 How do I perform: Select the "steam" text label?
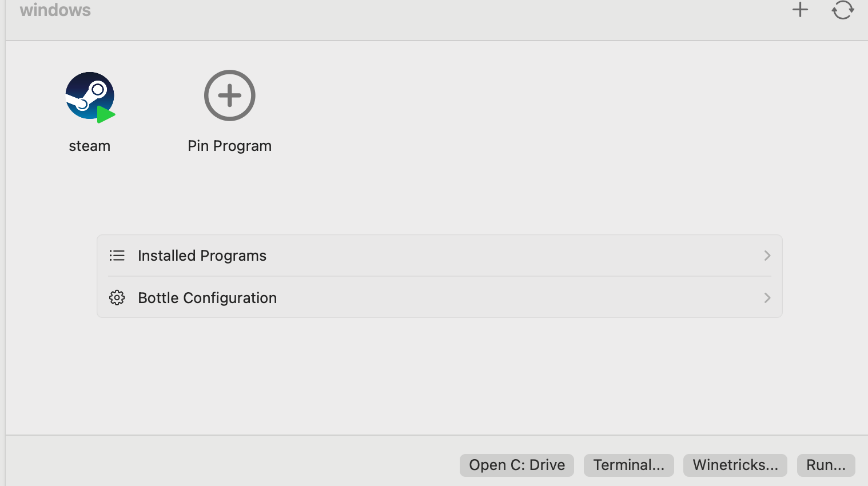[x=89, y=146]
